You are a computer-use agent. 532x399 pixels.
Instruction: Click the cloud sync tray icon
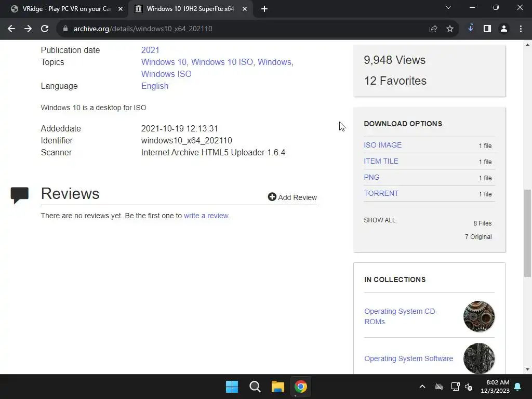[x=439, y=387]
